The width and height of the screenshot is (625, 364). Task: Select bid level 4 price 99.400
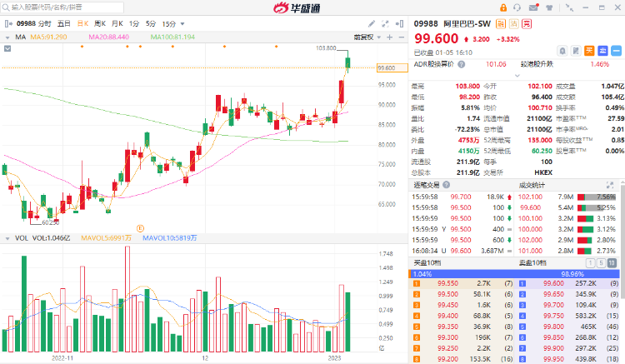[x=448, y=316]
